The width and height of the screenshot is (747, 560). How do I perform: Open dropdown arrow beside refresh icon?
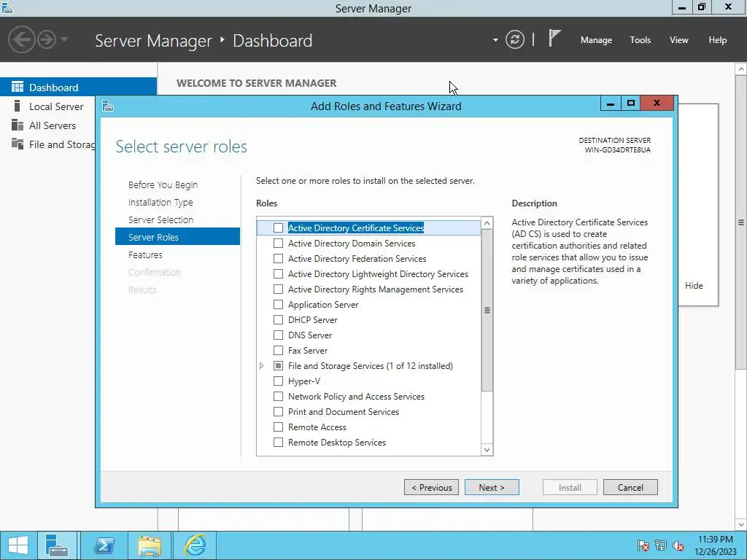point(495,40)
